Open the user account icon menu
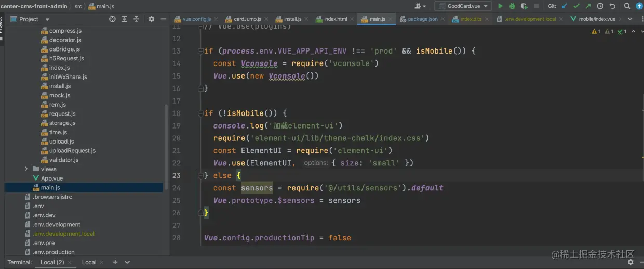This screenshot has width=644, height=269. point(420,6)
